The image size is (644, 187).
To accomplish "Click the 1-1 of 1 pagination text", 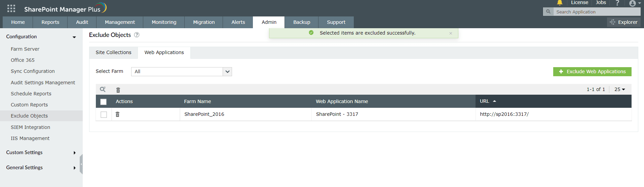I will coord(596,89).
